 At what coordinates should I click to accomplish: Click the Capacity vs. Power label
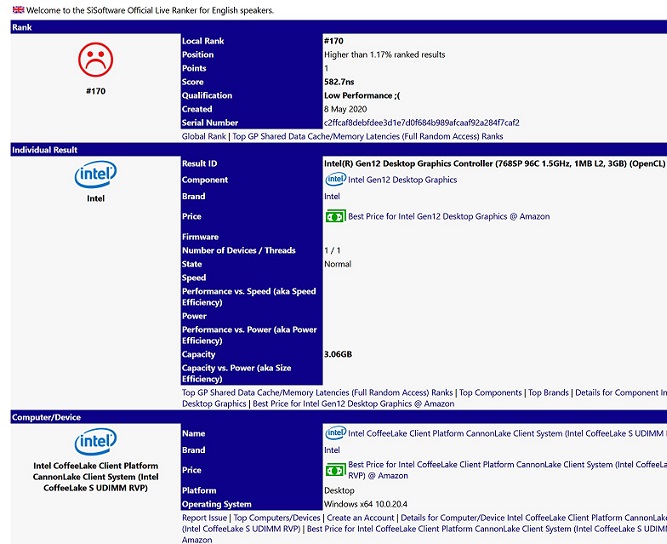pyautogui.click(x=237, y=373)
